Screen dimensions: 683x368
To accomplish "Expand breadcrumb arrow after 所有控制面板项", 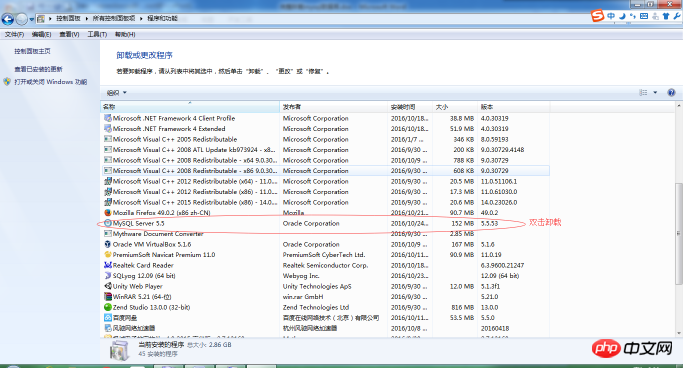I will pyautogui.click(x=141, y=19).
